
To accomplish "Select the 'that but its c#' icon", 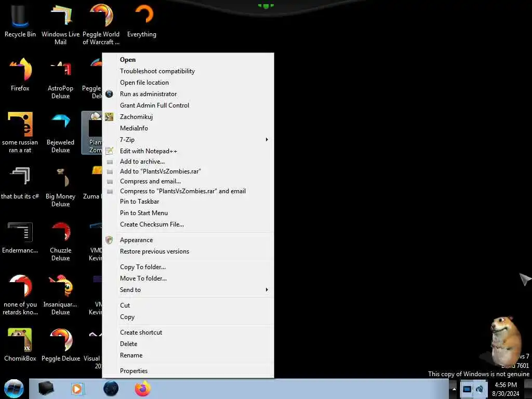I will point(20,182).
